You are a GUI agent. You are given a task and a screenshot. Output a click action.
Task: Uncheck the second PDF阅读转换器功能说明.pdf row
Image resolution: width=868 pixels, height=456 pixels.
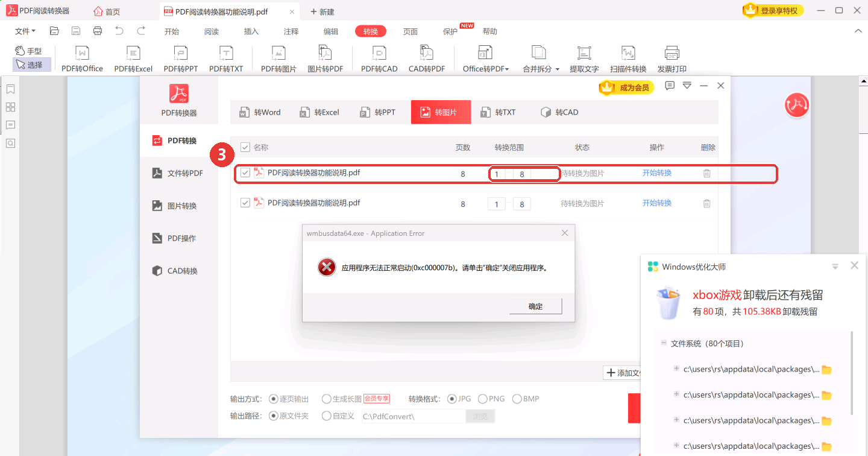point(245,203)
